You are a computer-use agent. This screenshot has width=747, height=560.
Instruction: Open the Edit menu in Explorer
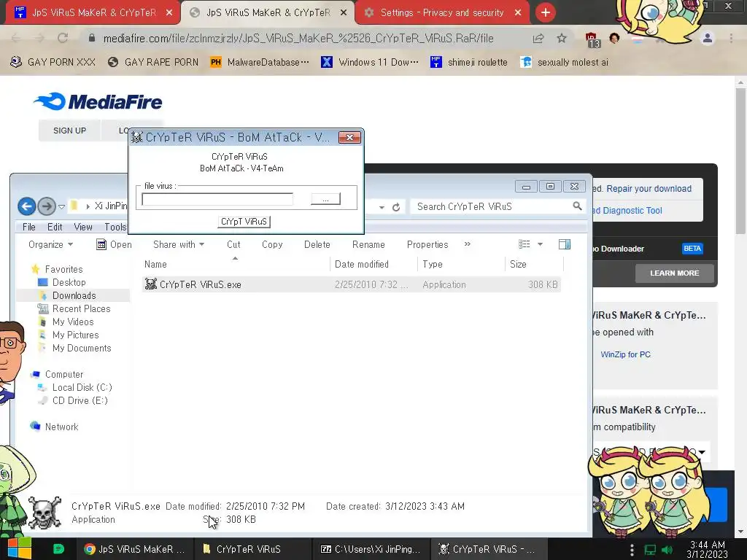tap(55, 227)
